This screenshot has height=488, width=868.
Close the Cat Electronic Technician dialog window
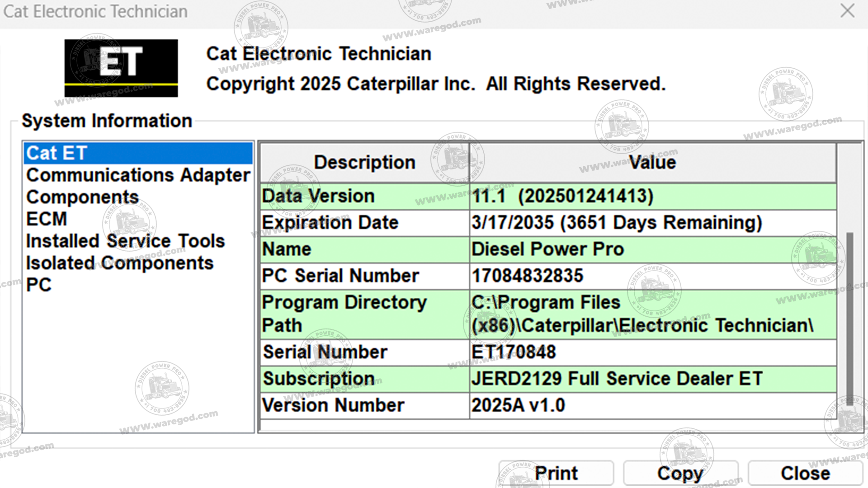[x=847, y=11]
